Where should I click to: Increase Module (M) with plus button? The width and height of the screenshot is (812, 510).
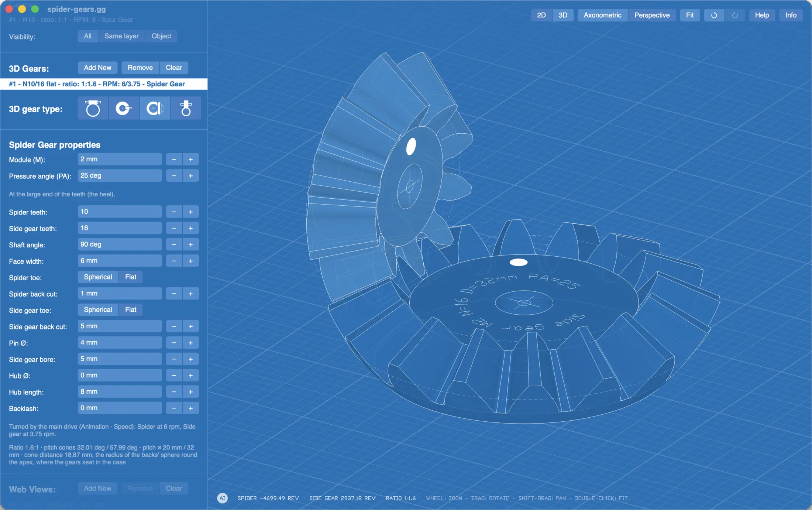pyautogui.click(x=191, y=160)
